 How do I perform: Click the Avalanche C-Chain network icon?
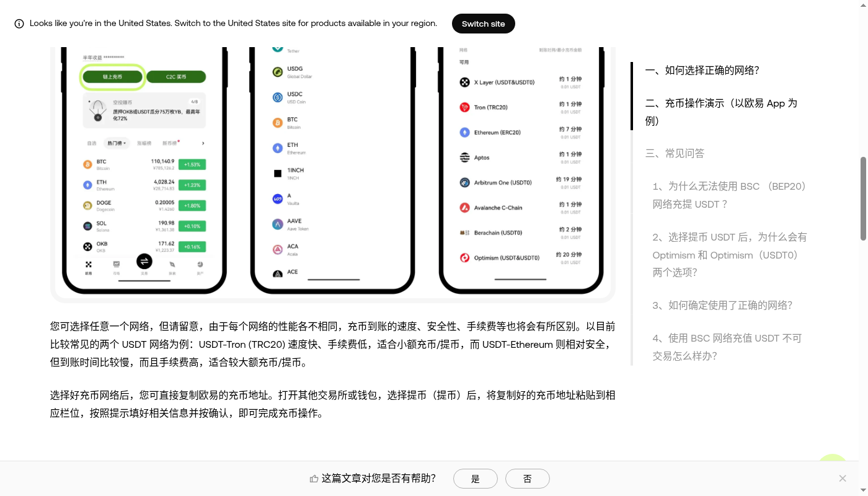pyautogui.click(x=464, y=208)
